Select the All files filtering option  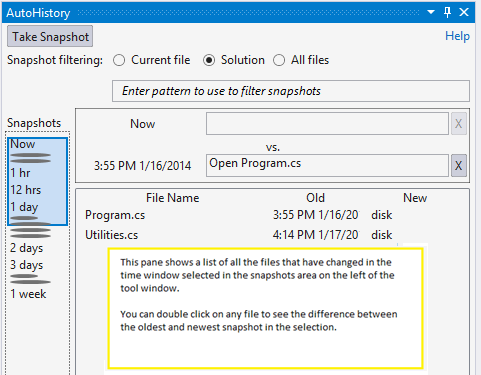click(301, 60)
